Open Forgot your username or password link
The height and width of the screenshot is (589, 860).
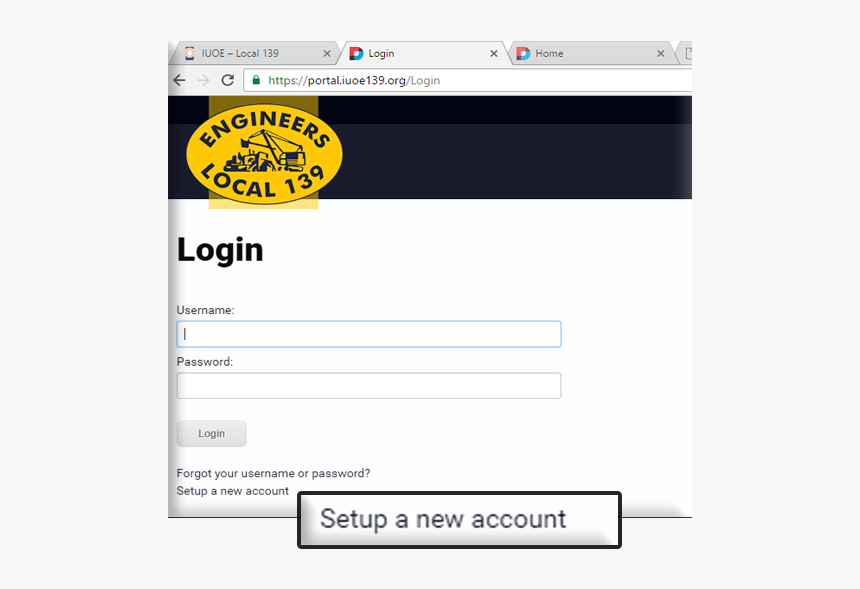[x=273, y=473]
